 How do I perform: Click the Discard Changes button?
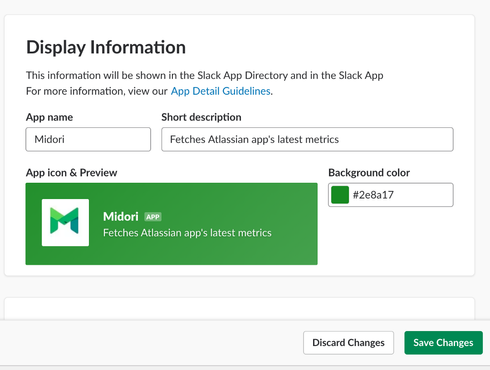click(x=348, y=343)
